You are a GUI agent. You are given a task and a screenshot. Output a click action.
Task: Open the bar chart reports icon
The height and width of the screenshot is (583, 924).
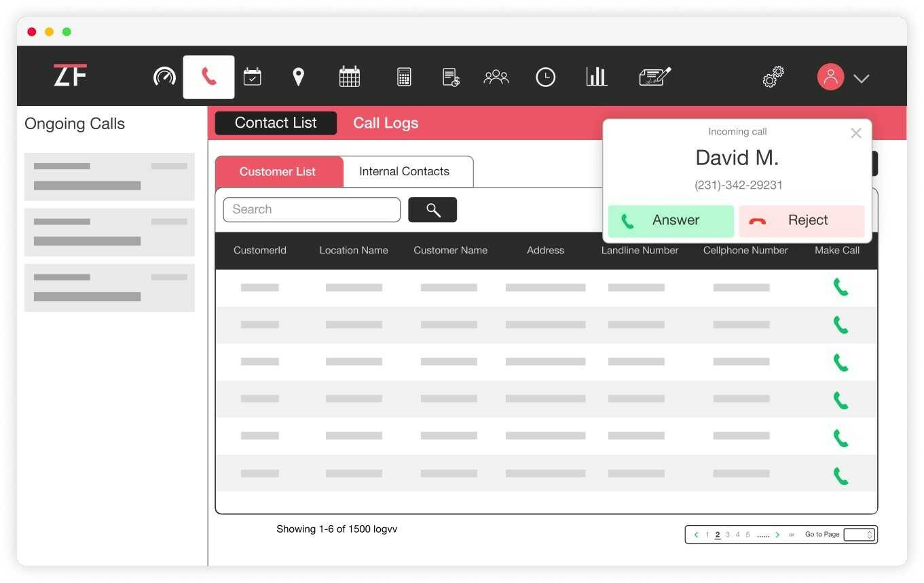[x=596, y=77]
